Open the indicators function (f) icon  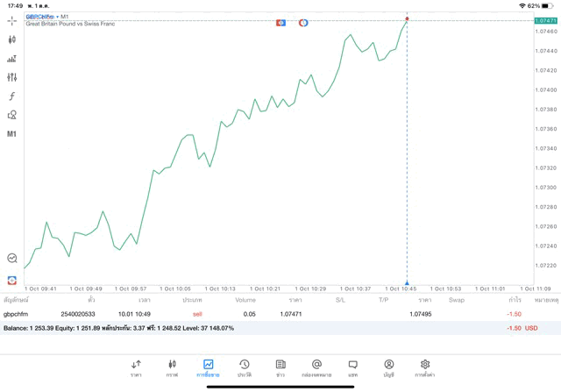11,96
